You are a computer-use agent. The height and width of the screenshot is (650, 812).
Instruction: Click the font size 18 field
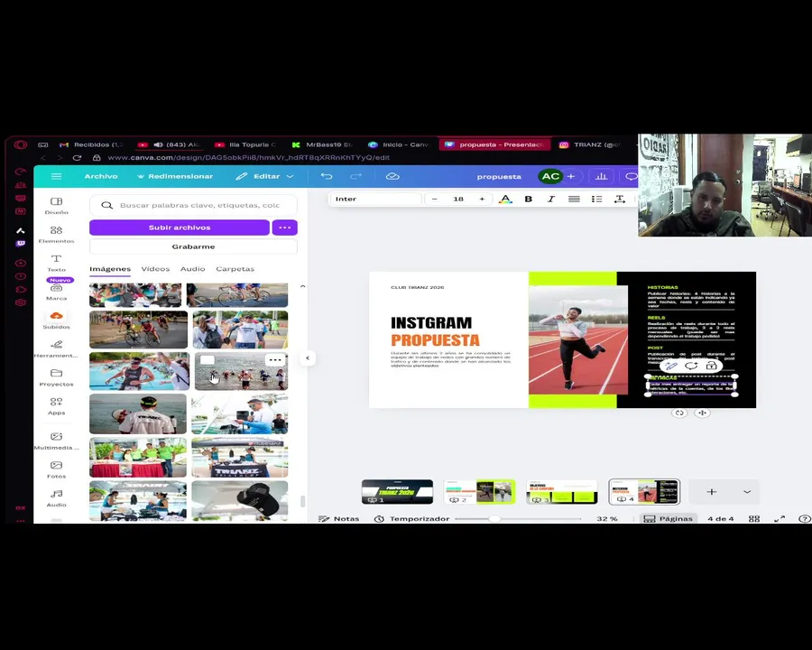tap(458, 199)
